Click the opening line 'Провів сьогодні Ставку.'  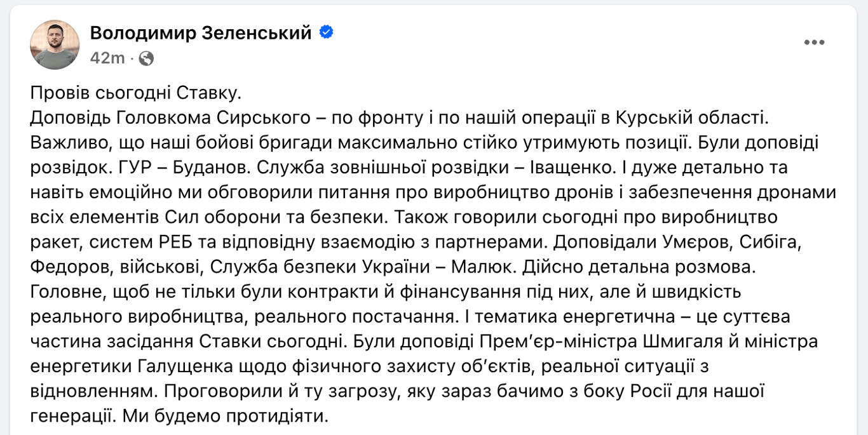pos(137,93)
